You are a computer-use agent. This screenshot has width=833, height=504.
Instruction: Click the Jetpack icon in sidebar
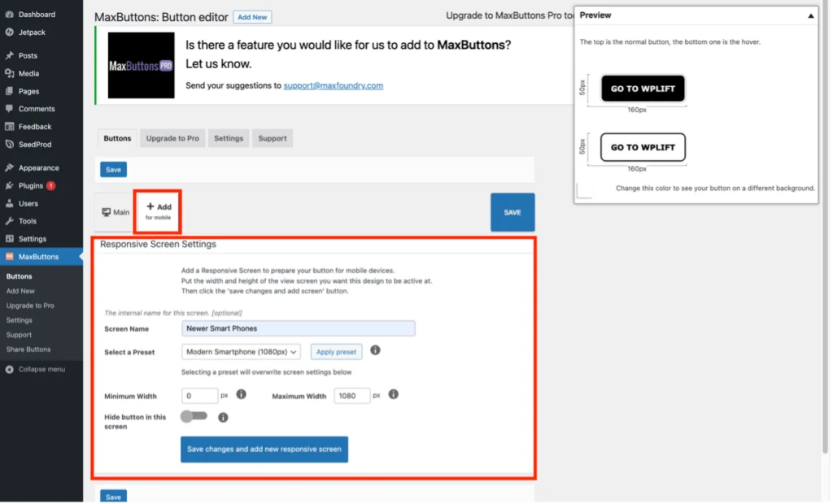click(x=10, y=33)
